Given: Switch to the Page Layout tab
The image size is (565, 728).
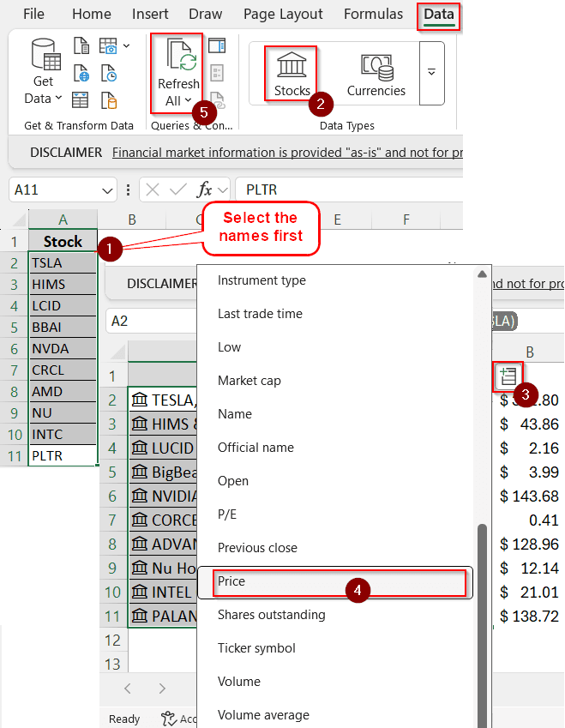Looking at the screenshot, I should point(283,14).
